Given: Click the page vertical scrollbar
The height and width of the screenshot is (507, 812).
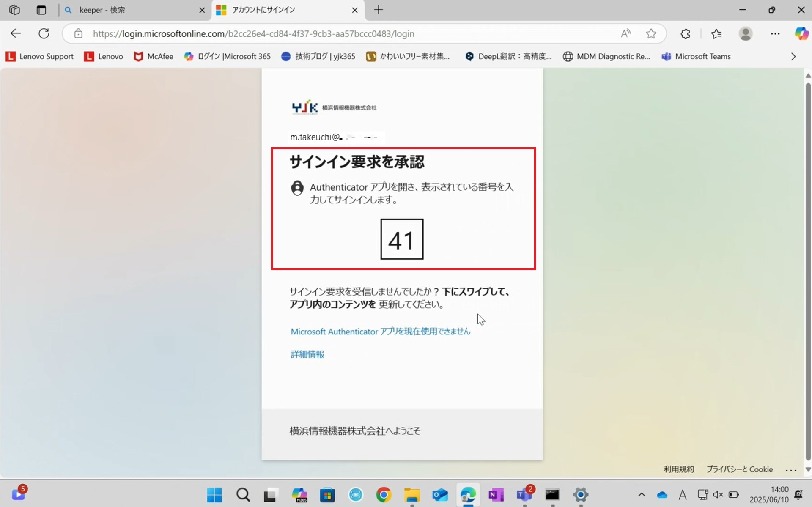Looking at the screenshot, I should pyautogui.click(x=808, y=271).
